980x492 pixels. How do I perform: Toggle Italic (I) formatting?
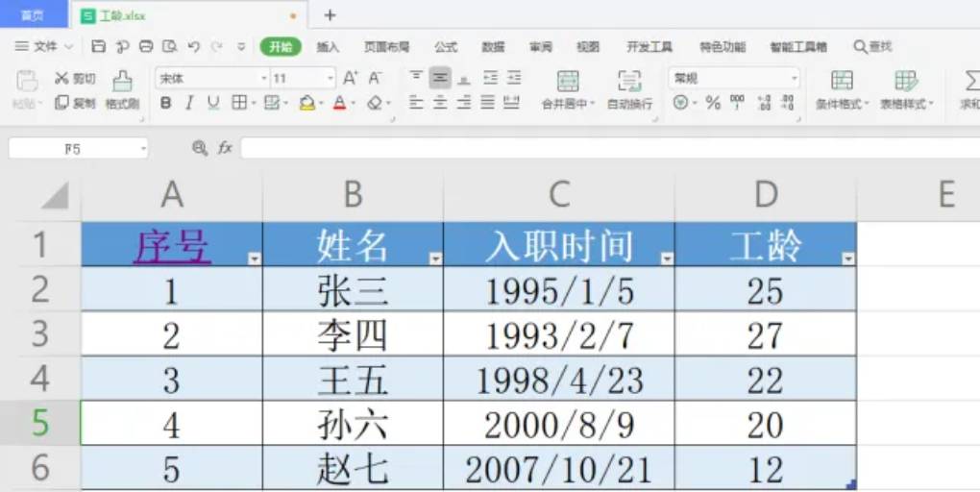click(x=189, y=103)
